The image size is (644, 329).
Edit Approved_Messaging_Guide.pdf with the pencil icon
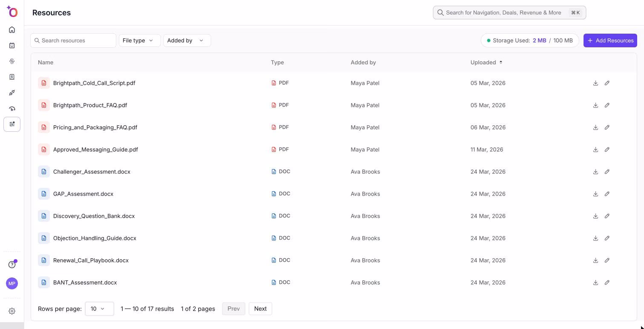(x=607, y=150)
